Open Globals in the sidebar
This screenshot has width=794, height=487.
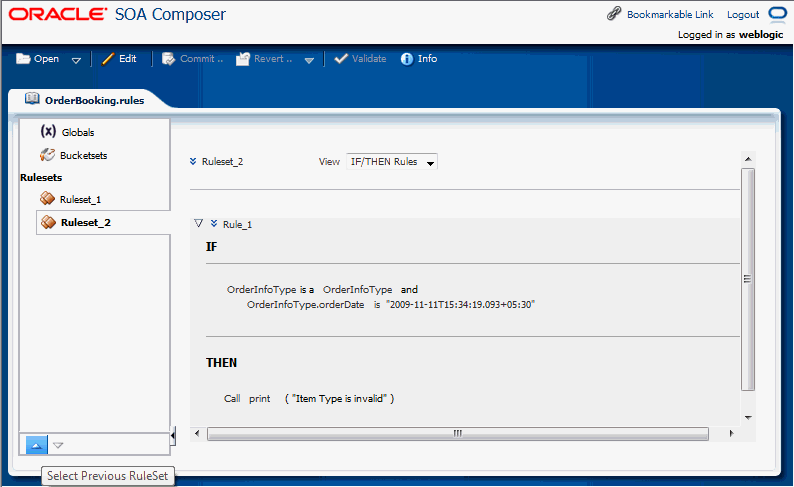(78, 132)
